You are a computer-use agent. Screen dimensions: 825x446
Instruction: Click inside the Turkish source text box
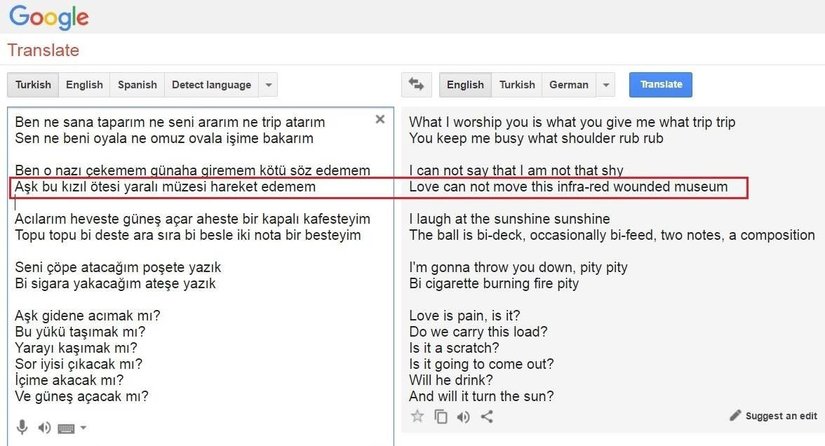pyautogui.click(x=200, y=300)
